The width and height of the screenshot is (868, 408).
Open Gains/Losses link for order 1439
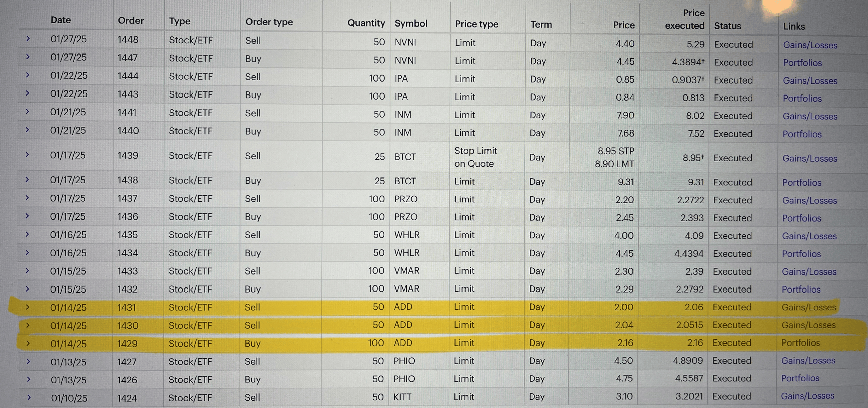809,158
